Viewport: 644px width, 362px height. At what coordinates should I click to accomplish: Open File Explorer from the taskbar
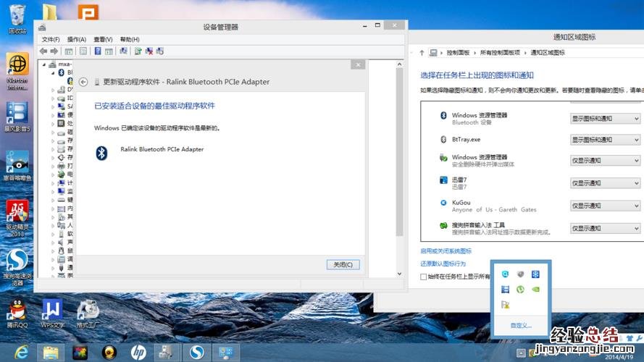pyautogui.click(x=51, y=353)
